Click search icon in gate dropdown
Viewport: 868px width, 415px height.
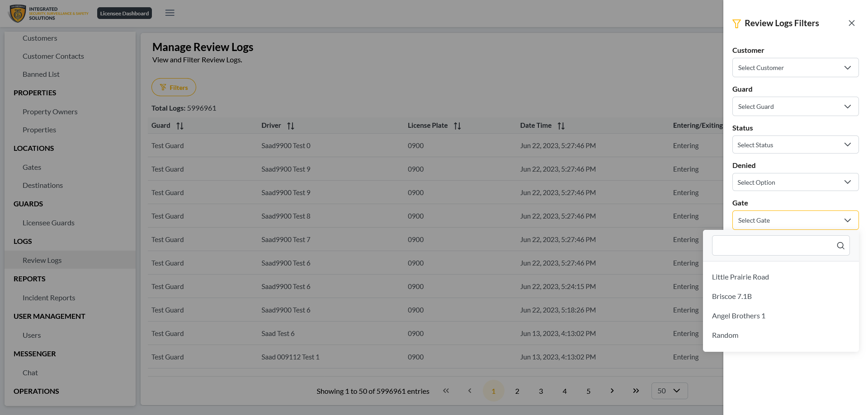[840, 246]
